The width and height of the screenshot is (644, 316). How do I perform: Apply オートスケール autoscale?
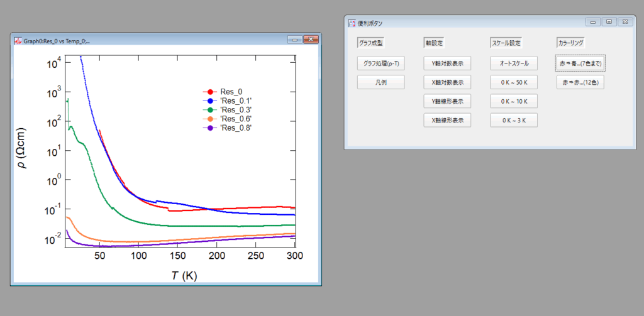tap(514, 63)
